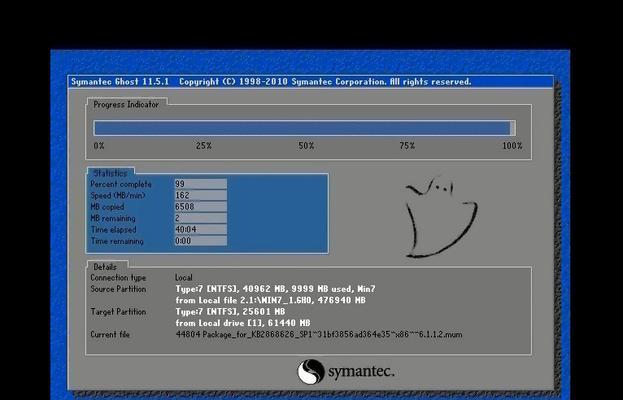Click the WIN7_1.GHO source file line
This screenshot has width=623, height=400.
click(x=271, y=300)
